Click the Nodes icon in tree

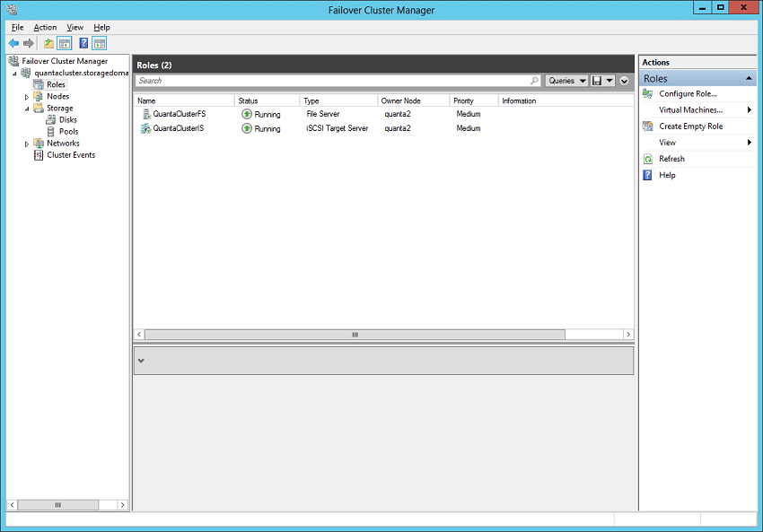click(39, 96)
